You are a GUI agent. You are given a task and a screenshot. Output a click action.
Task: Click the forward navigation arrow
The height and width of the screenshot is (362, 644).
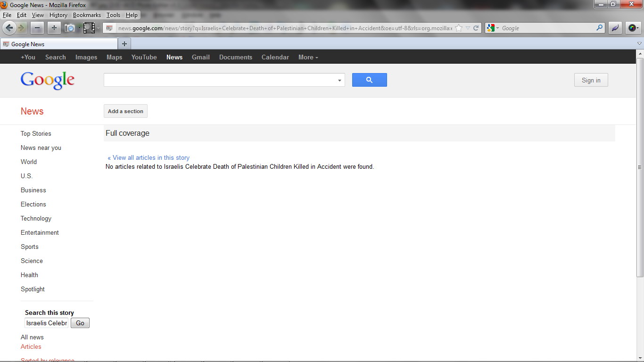pyautogui.click(x=22, y=28)
